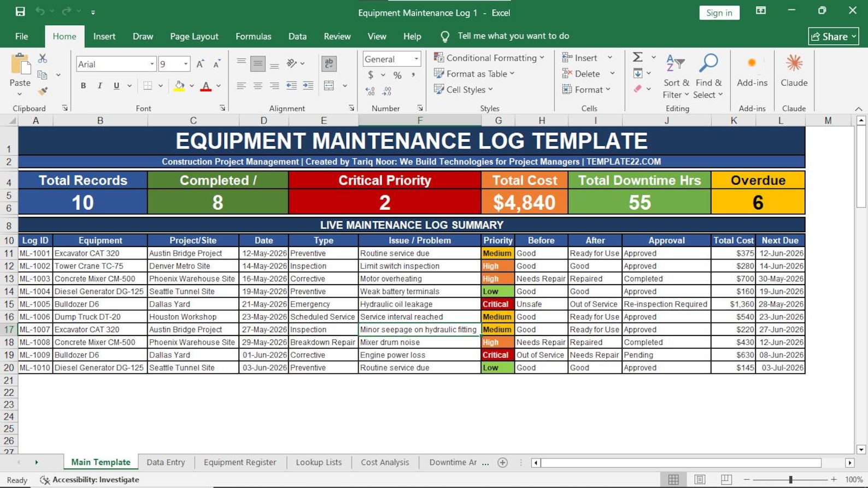This screenshot has height=488, width=868.
Task: Switch to the Formulas ribbon tab
Action: click(253, 36)
